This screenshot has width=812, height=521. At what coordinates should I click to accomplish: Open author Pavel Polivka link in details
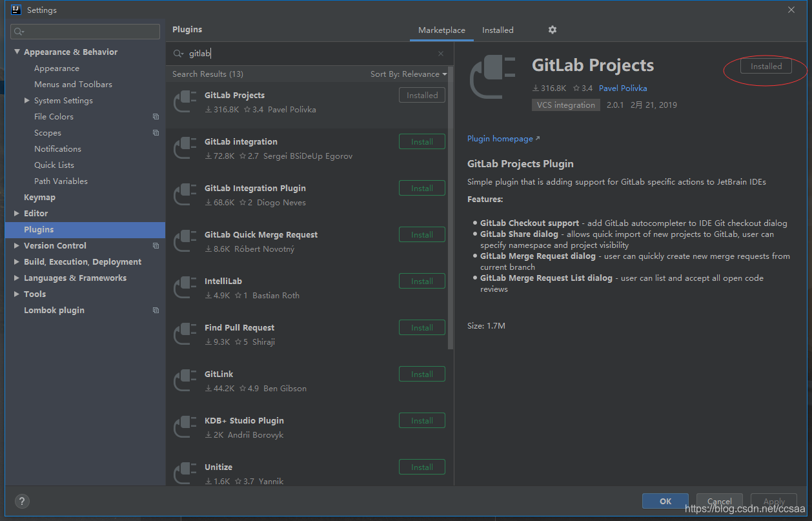point(623,88)
